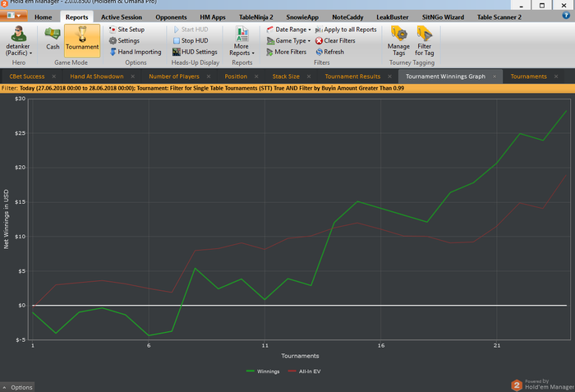Select Tournament Winnings Graph tab

click(x=445, y=76)
